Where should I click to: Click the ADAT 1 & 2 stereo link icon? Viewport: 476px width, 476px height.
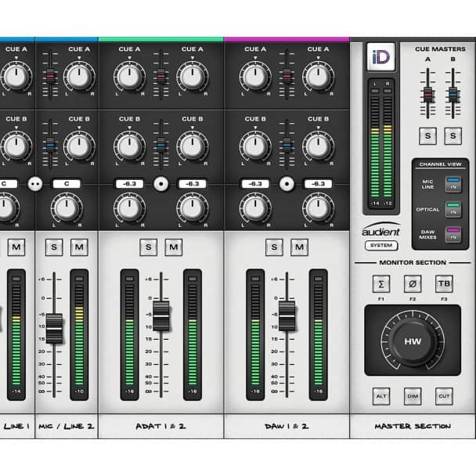tap(160, 183)
